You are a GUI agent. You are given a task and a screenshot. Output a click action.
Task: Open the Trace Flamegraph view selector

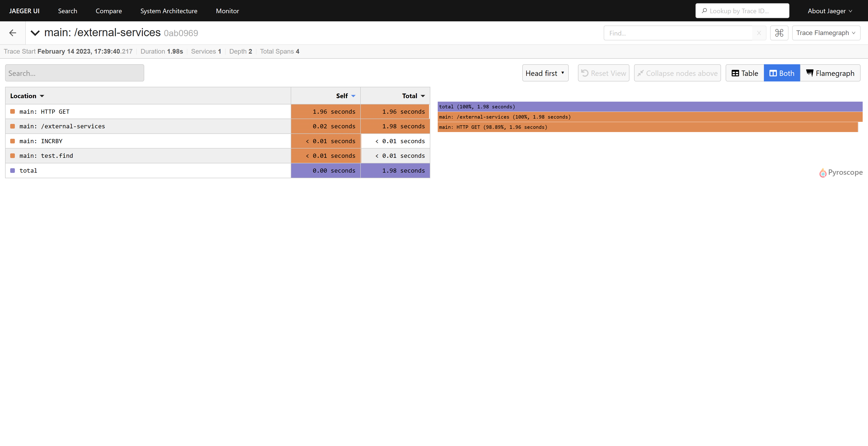(x=826, y=33)
